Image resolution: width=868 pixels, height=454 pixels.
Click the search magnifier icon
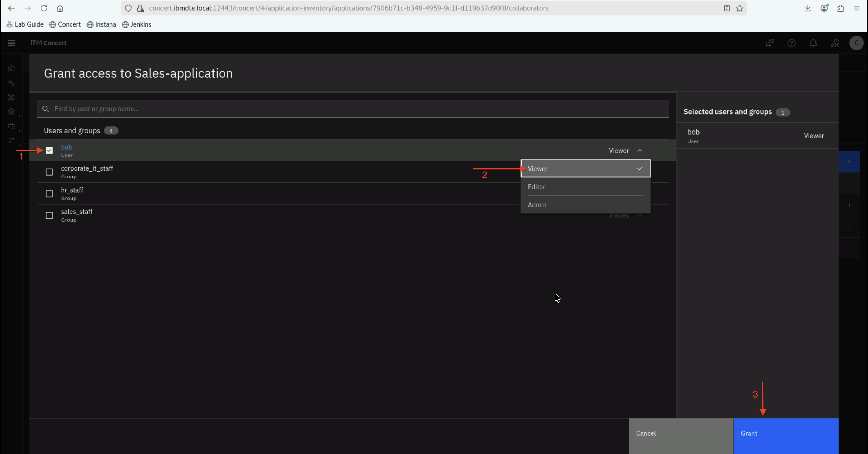(x=46, y=109)
